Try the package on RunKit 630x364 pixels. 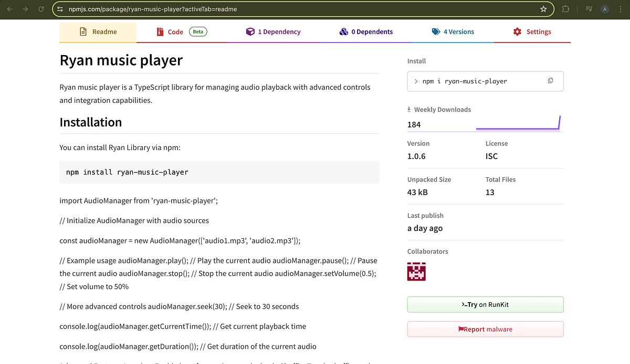click(x=485, y=304)
